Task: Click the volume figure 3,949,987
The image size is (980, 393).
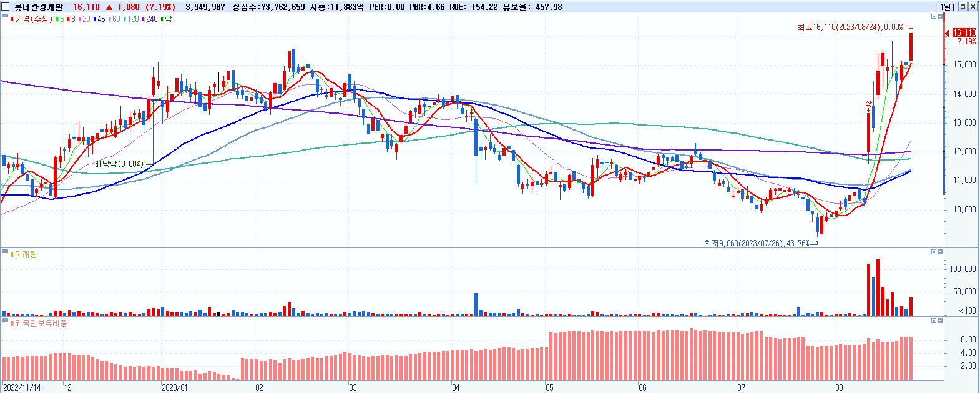Action: pos(205,7)
